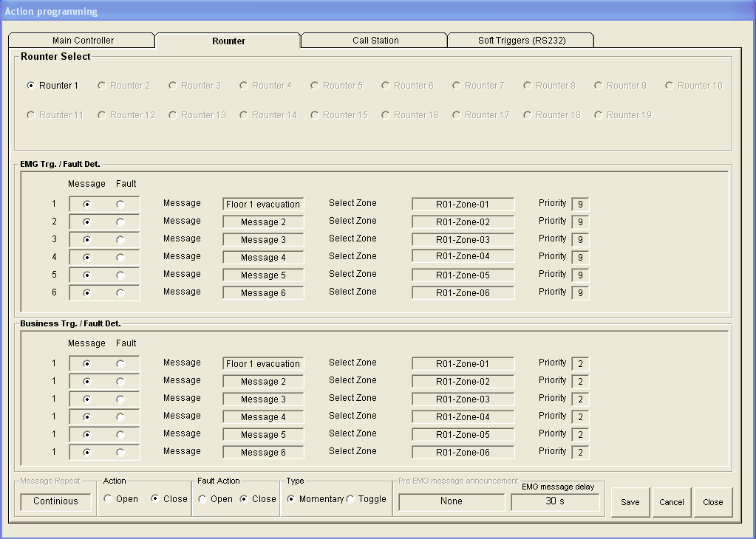Click the Close button
The width and height of the screenshot is (756, 539).
click(x=712, y=502)
